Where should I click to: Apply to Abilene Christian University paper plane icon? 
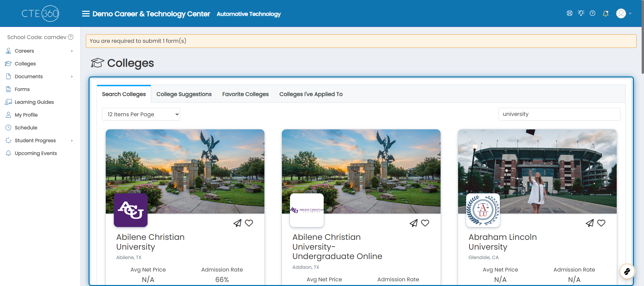237,223
